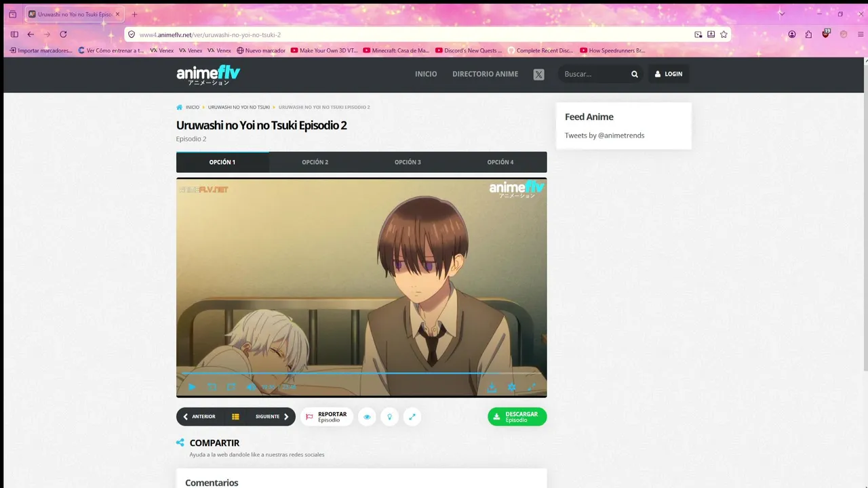Reload the page with the refresh icon

(x=63, y=35)
